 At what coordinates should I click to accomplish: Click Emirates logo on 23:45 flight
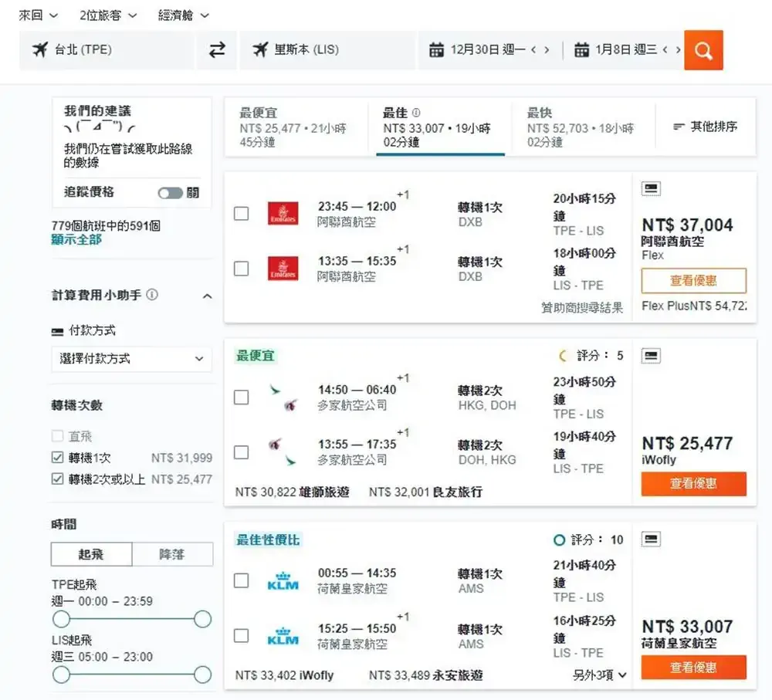coord(283,214)
